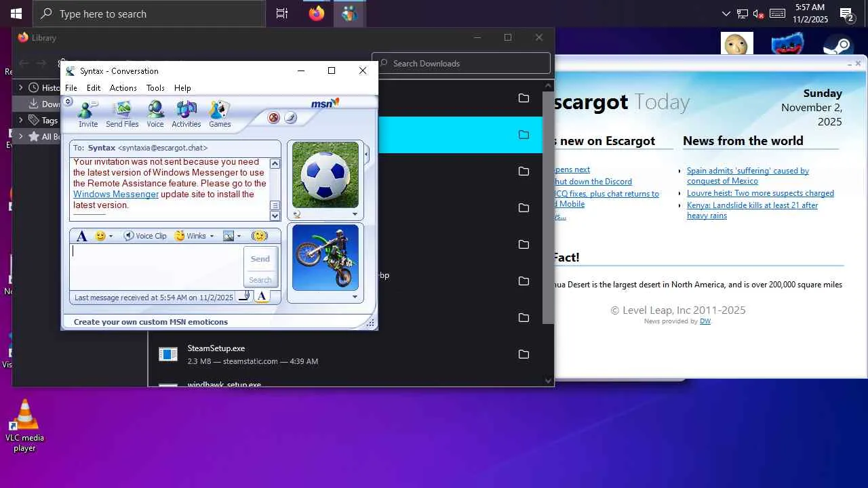Click the network tray icon

click(743, 14)
